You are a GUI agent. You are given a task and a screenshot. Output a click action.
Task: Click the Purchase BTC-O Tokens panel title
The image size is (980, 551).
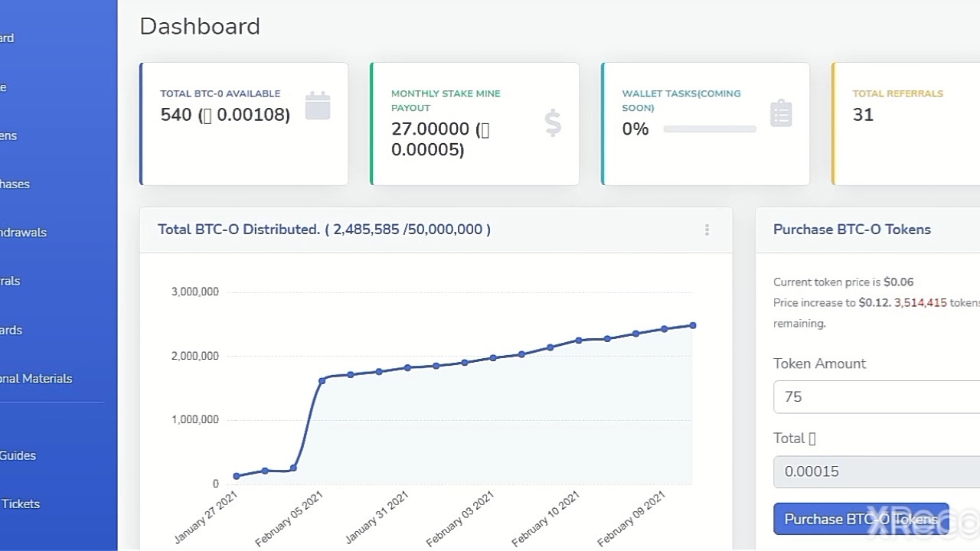coord(851,230)
